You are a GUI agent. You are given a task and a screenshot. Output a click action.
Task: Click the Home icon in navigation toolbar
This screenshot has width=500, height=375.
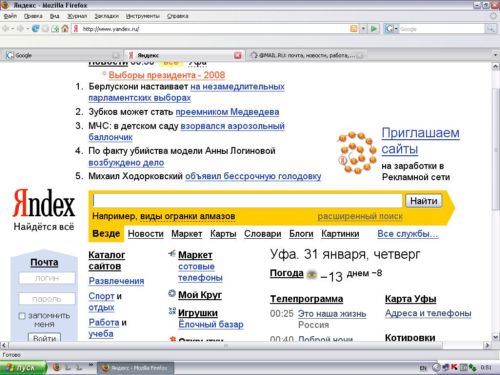[65, 29]
